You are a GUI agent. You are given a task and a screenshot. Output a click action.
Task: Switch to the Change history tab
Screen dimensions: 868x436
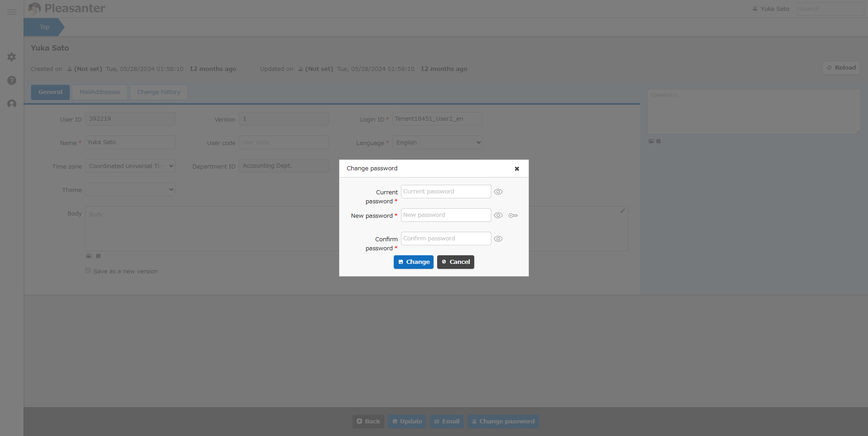point(159,92)
